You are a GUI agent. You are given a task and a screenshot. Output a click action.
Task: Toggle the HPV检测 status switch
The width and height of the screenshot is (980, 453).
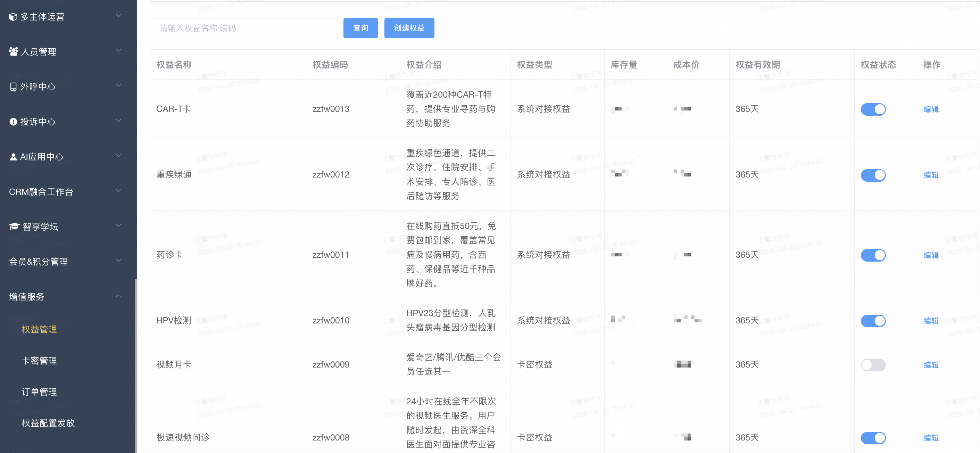(873, 321)
